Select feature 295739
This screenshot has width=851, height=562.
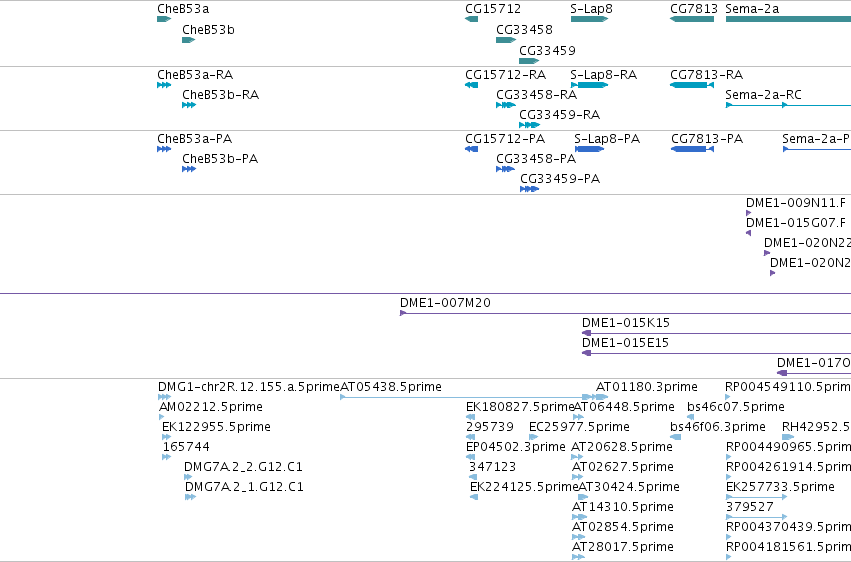(x=490, y=427)
